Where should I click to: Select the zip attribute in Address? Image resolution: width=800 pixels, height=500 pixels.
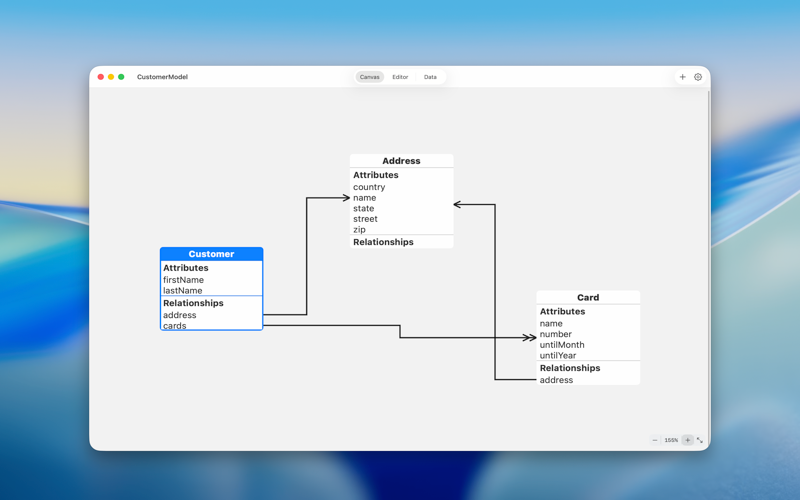[x=359, y=229]
